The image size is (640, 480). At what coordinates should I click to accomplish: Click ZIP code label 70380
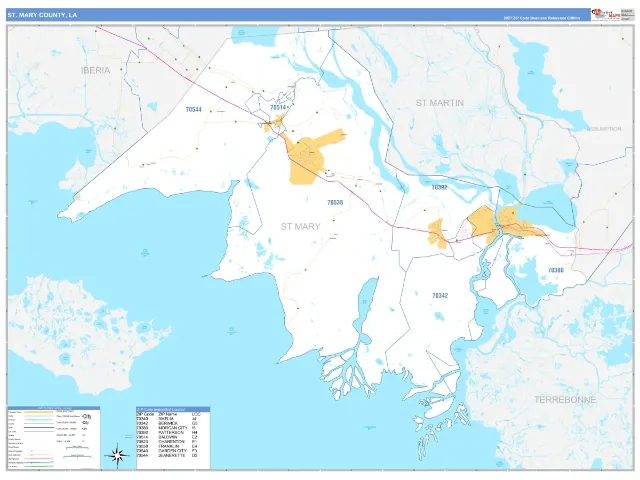tap(556, 270)
